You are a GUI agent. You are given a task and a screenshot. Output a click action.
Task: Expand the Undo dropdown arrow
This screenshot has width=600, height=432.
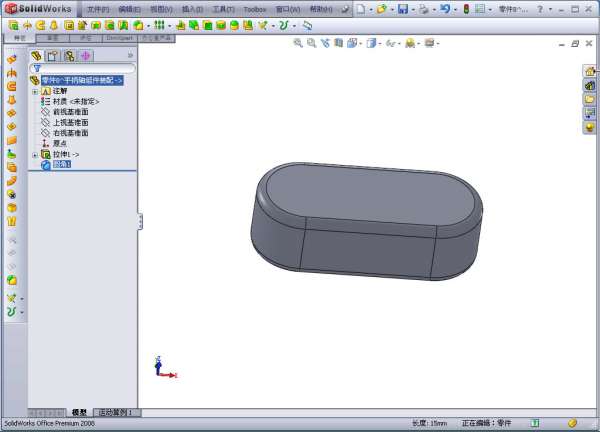pos(455,10)
